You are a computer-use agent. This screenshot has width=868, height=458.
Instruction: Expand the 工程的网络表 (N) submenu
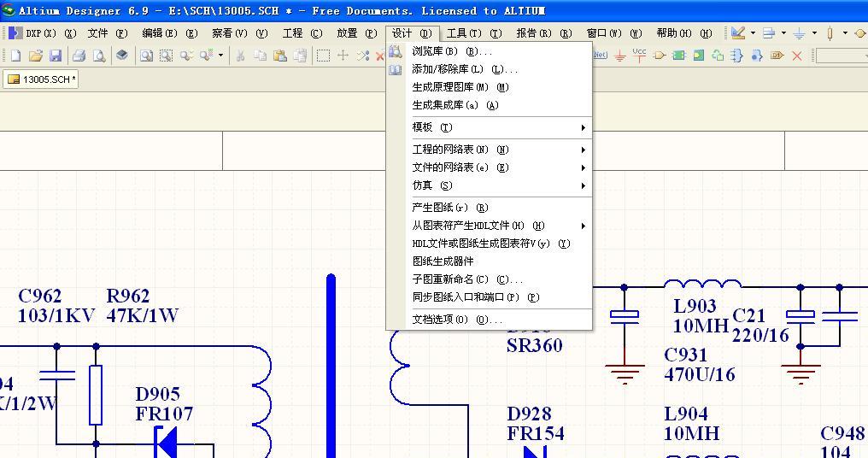pos(490,150)
